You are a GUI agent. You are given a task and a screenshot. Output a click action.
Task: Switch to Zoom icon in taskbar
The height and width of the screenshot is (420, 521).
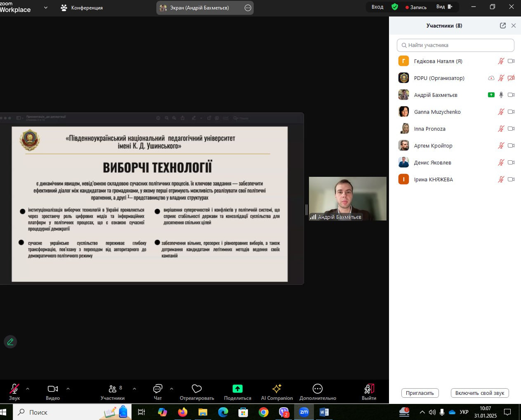point(304,412)
